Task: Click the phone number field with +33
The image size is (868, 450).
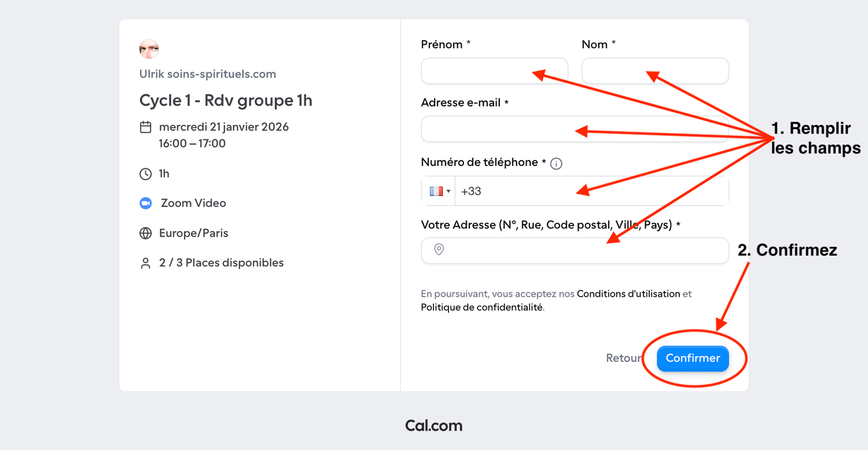Action: coord(521,191)
